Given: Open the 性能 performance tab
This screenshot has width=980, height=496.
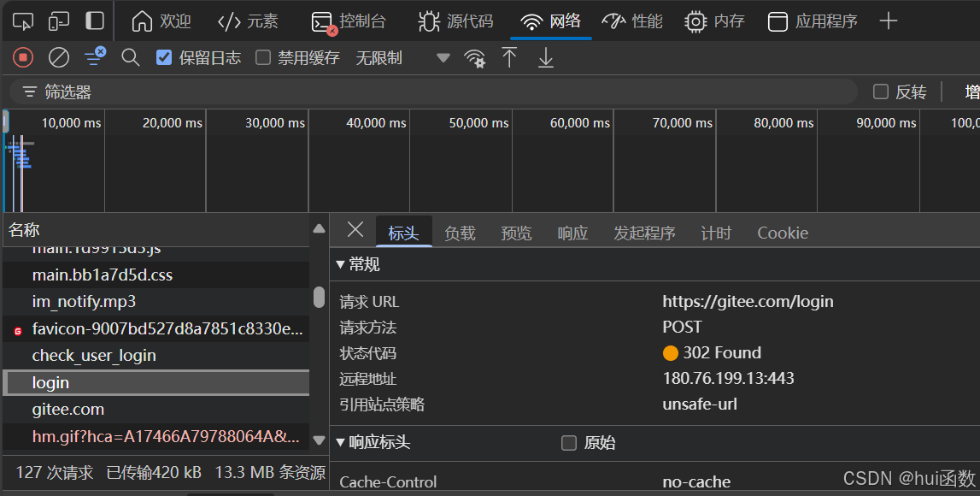Looking at the screenshot, I should [632, 21].
